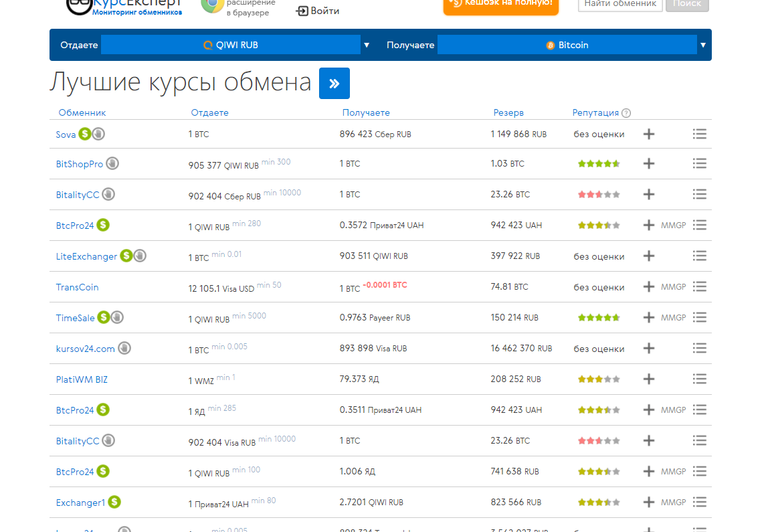The image size is (770, 532).
Task: Expand the Отдаете dropdown arrow
Action: [x=367, y=46]
